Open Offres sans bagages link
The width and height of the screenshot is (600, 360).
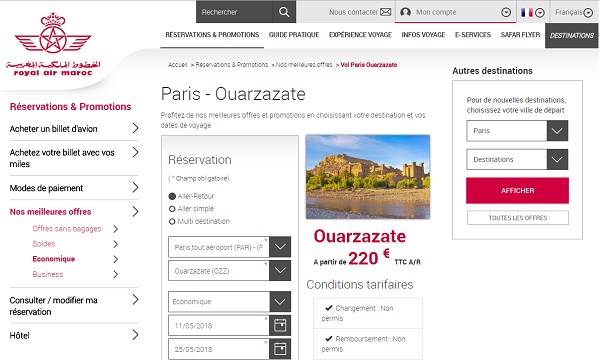pyautogui.click(x=67, y=229)
